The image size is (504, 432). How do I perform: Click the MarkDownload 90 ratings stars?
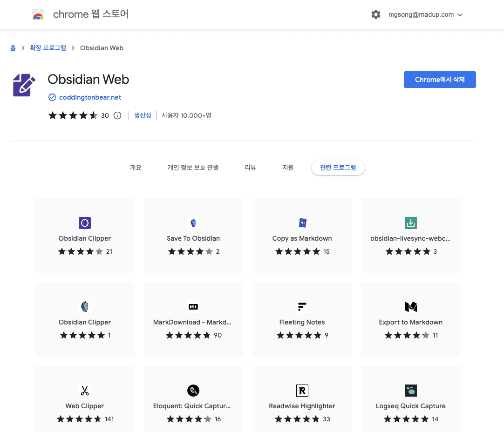(188, 335)
